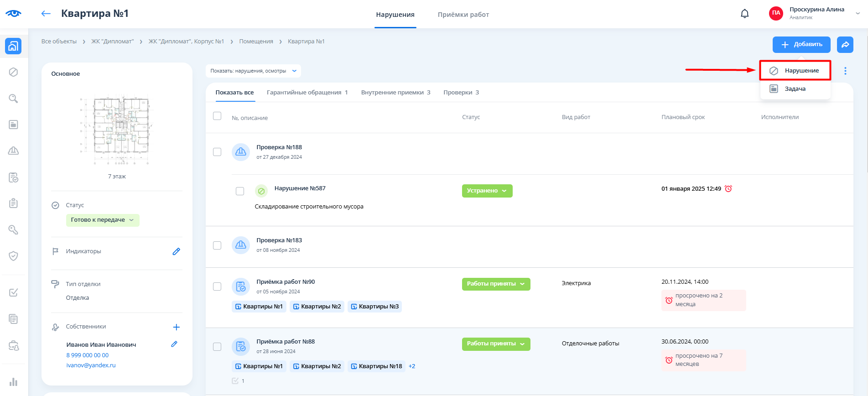The width and height of the screenshot is (868, 396).
Task: Edit owner Иванов Иван Иванович pencil icon
Action: pos(174,344)
